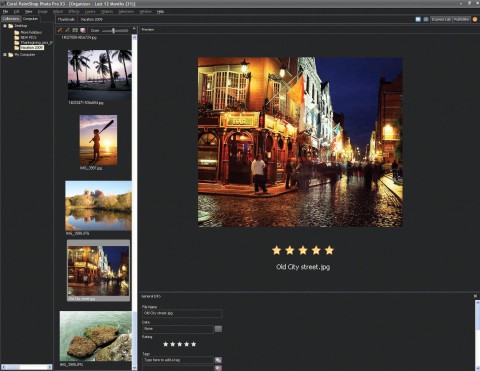
Task: Close the General Info panel
Action: [x=475, y=296]
